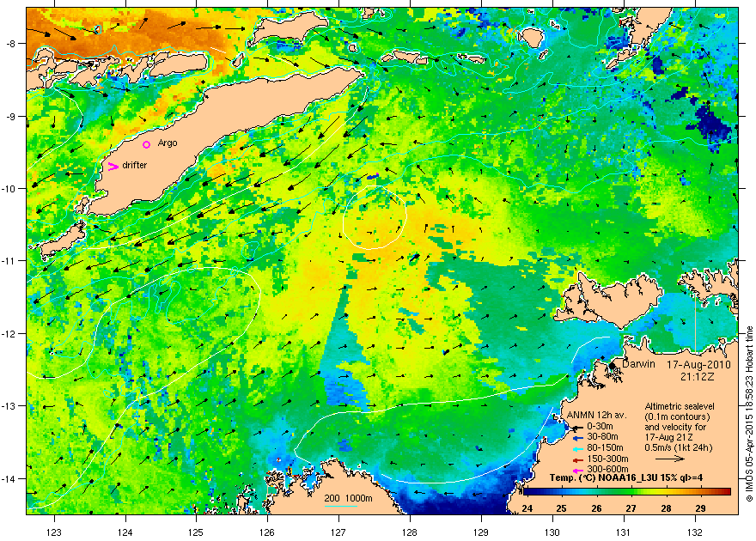The height and width of the screenshot is (541, 756).
Task: Click the '132' longitude axis label
Action: [x=695, y=532]
